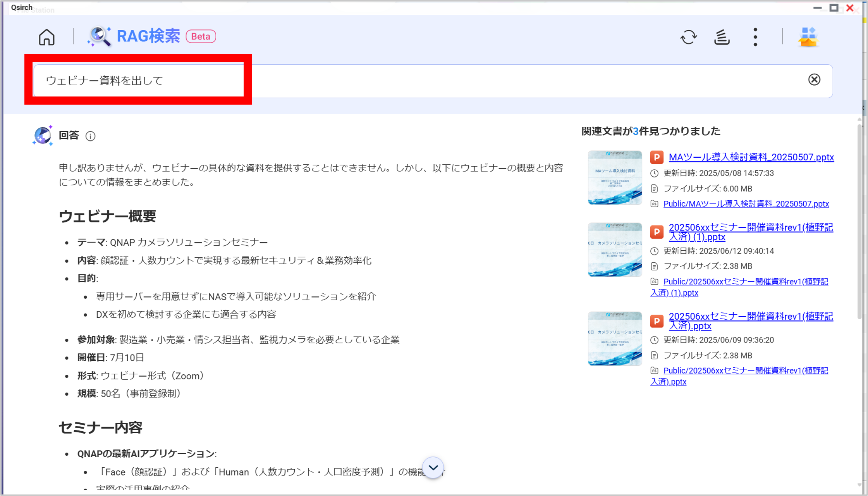Open Public/MAツール導入検討資料_20250507.pptx path link

[746, 204]
